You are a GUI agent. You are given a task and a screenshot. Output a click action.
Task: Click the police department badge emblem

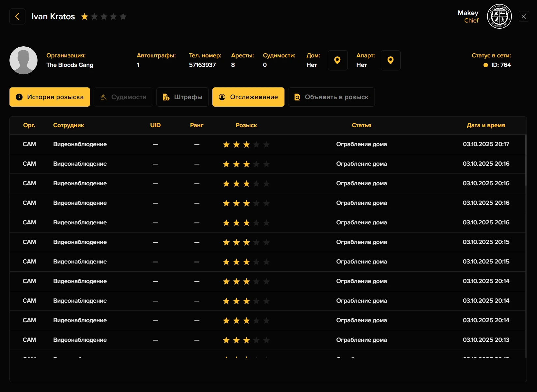tap(499, 17)
